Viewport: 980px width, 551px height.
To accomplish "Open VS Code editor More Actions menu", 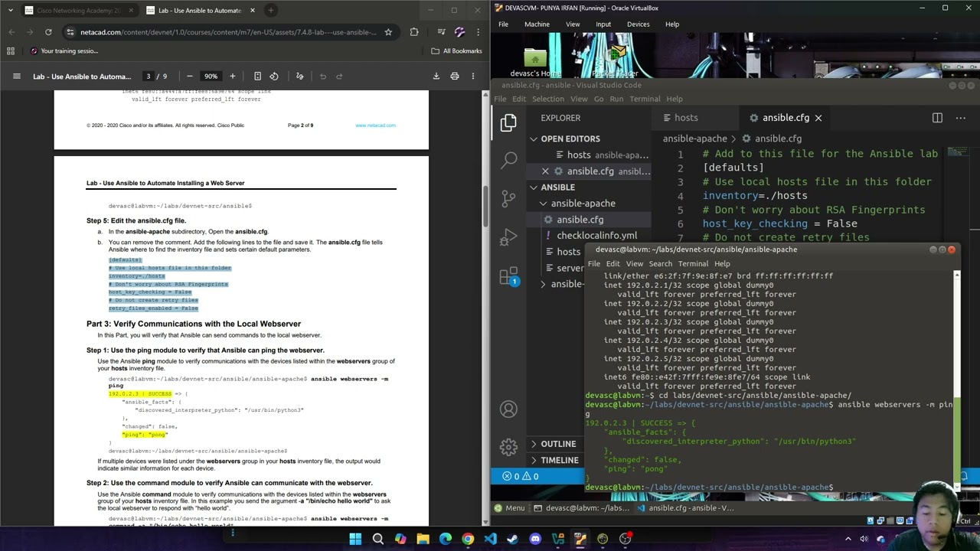I will (x=960, y=118).
